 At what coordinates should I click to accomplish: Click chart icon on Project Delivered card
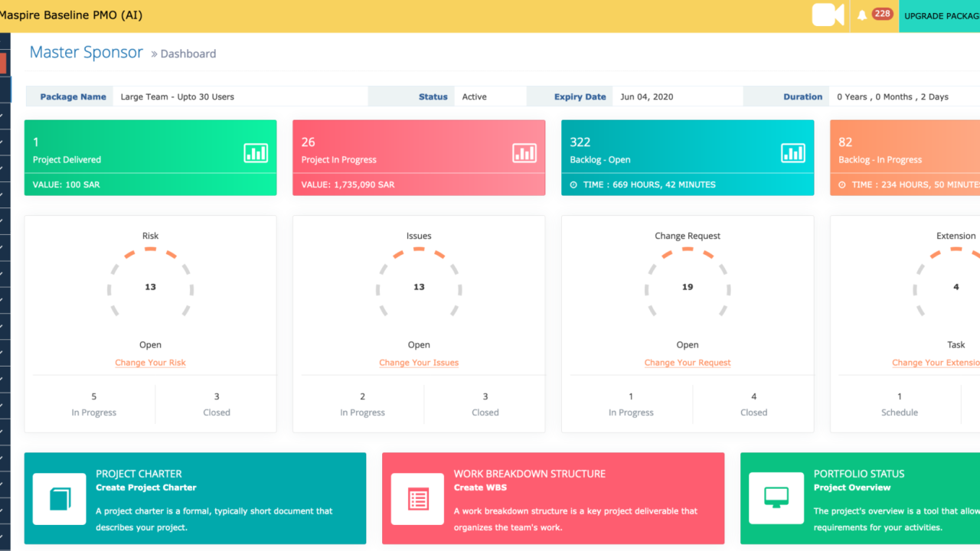256,153
